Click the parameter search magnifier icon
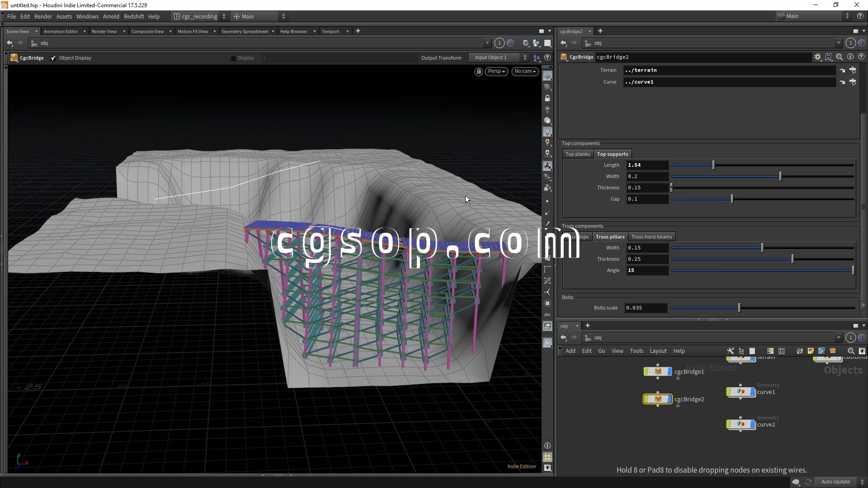868x488 pixels. click(839, 57)
